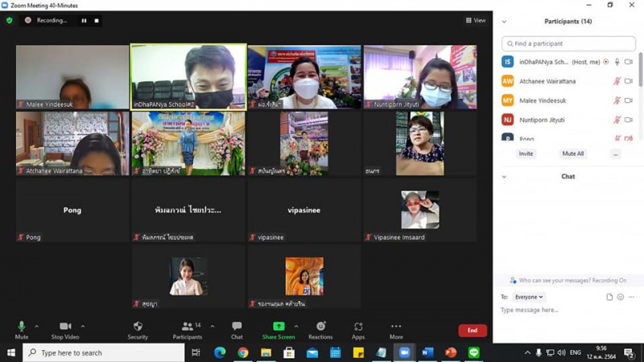Start Share Screen
Image resolution: width=644 pixels, height=362 pixels.
(279, 331)
